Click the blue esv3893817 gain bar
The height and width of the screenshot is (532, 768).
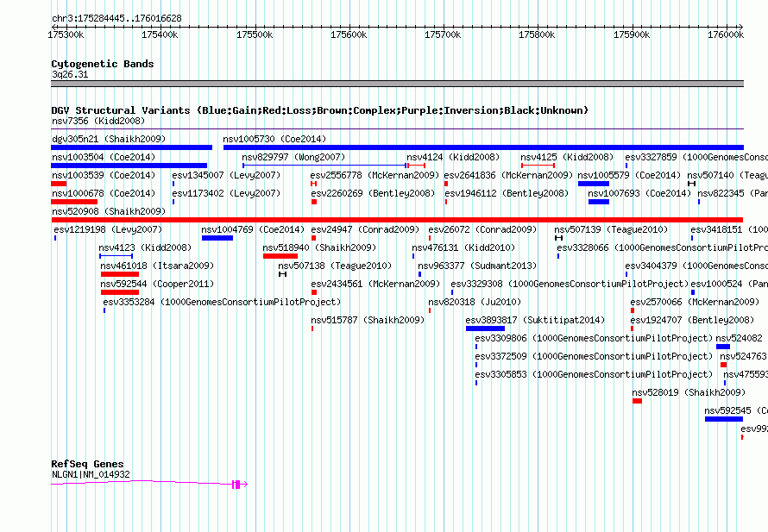tap(485, 329)
